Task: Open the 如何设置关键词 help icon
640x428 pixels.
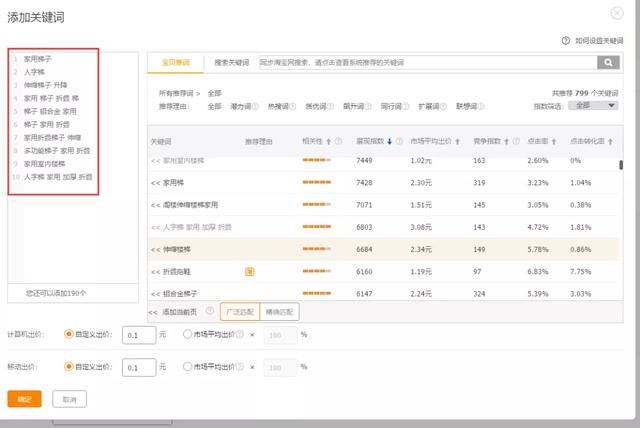Action: 567,40
